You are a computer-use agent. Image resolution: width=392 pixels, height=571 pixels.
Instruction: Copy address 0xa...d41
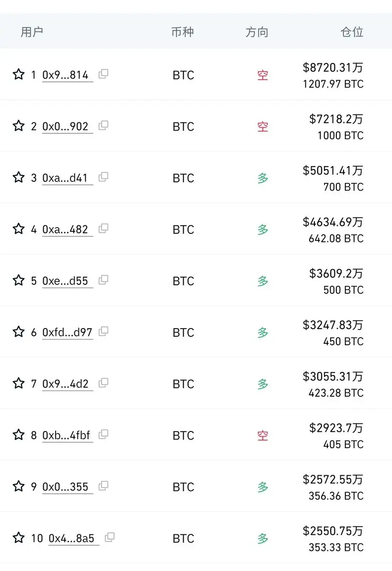103,177
